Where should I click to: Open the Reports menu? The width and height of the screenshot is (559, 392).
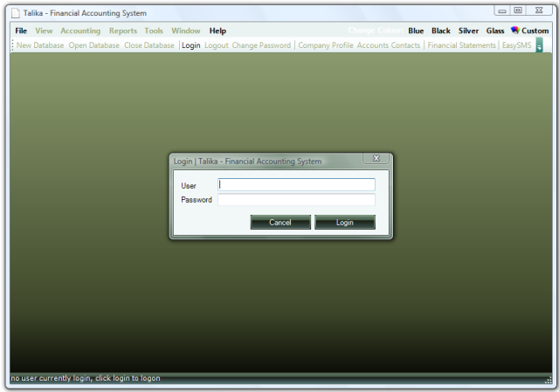[123, 31]
